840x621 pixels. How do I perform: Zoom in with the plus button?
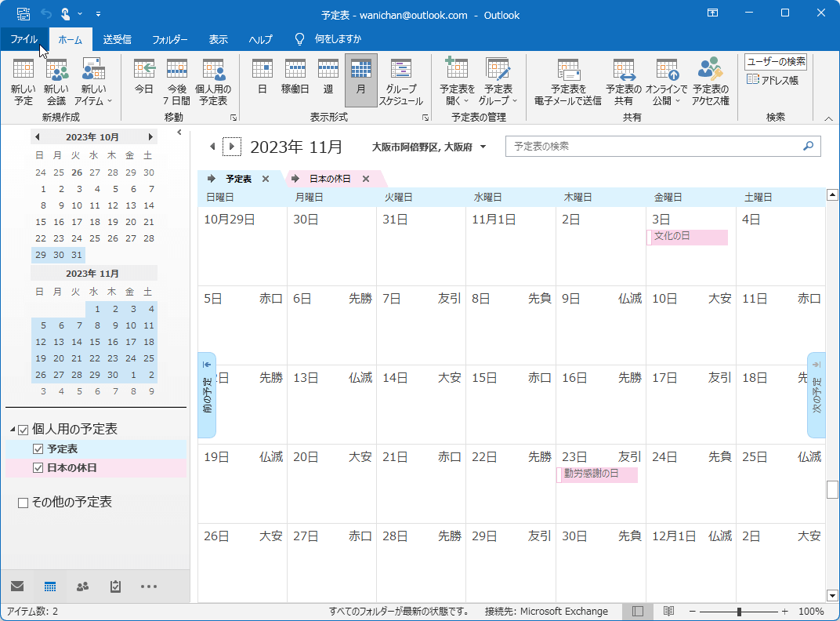point(785,612)
